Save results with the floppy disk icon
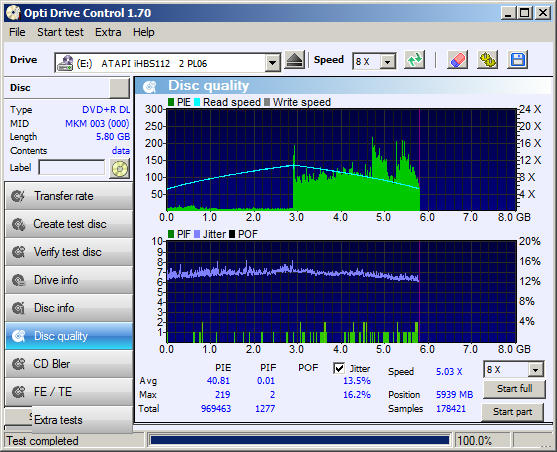Screen dimensions: 557x452 point(518,60)
